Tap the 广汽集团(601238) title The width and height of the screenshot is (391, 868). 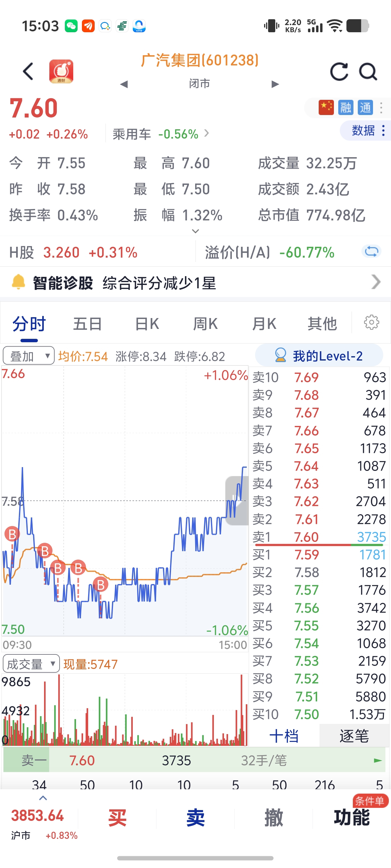tap(200, 60)
